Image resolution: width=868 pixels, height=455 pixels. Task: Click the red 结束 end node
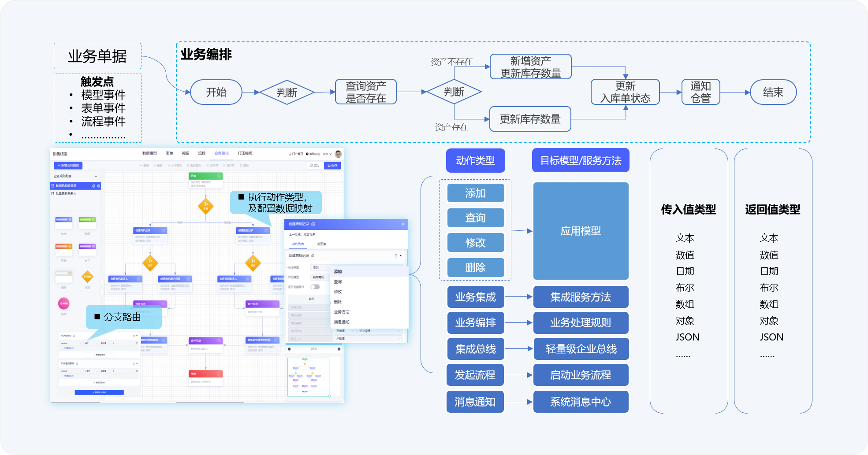(206, 377)
